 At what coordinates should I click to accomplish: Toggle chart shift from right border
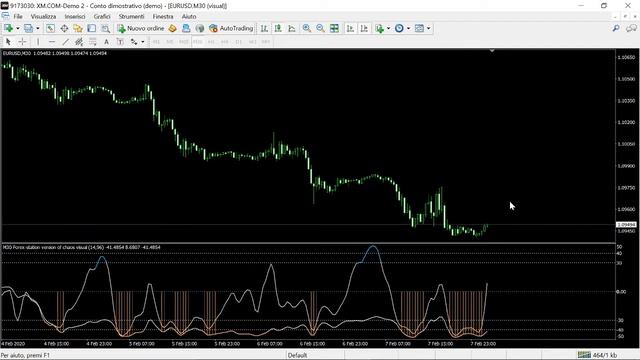click(x=364, y=28)
